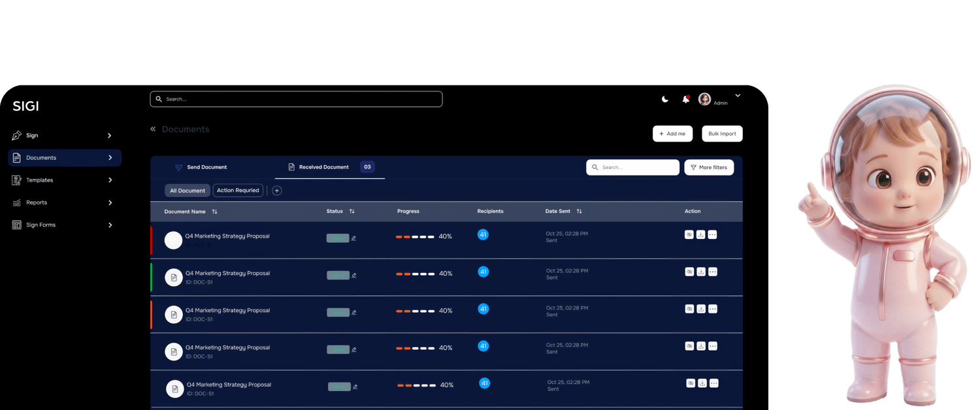Select the All Document filter chip
The width and height of the screenshot is (980, 410).
coord(188,191)
